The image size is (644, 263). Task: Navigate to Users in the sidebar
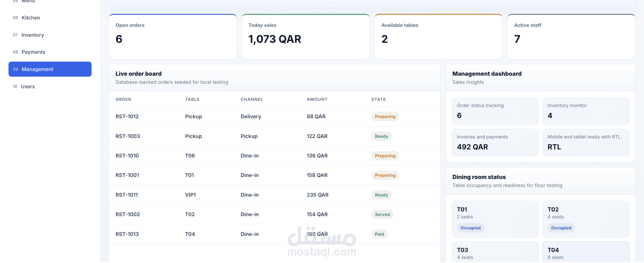[50, 86]
